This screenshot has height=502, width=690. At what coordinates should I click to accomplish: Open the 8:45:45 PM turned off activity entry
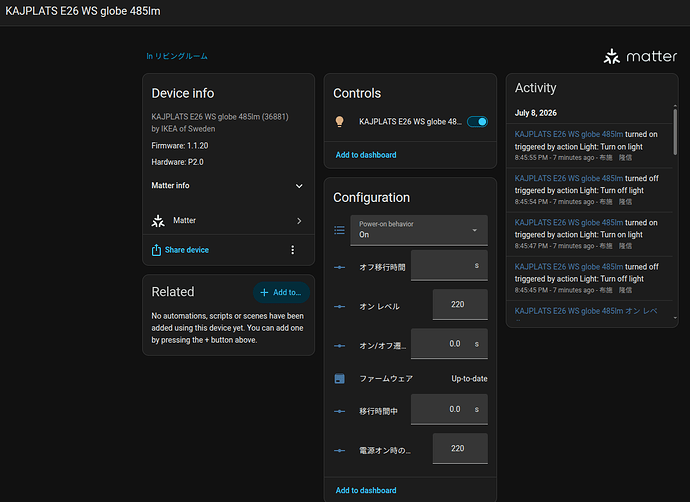tap(589, 278)
